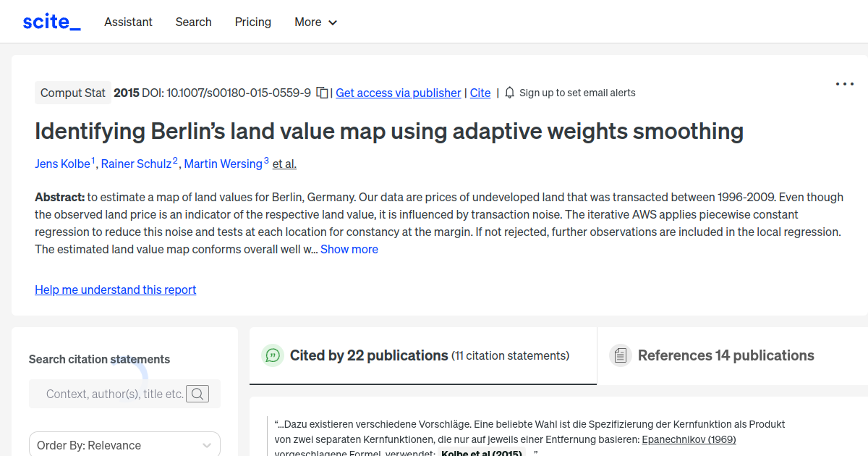Click Get access via publisher
The width and height of the screenshot is (868, 456).
click(x=398, y=93)
